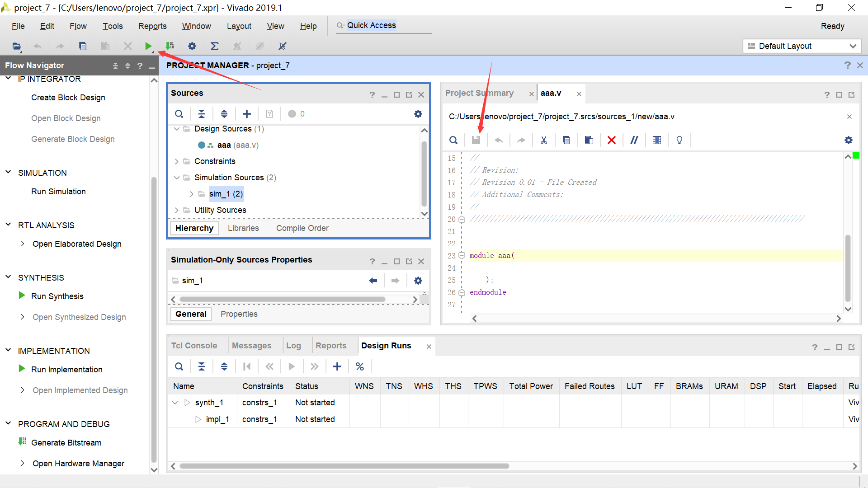Click Run Simulation in Flow Navigator
The width and height of the screenshot is (868, 488).
58,192
